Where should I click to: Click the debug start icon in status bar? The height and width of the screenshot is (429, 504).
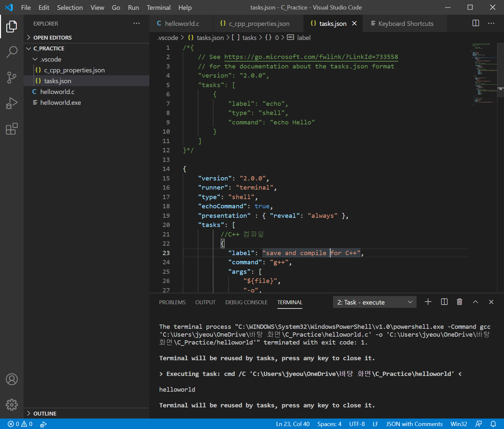coord(43,424)
